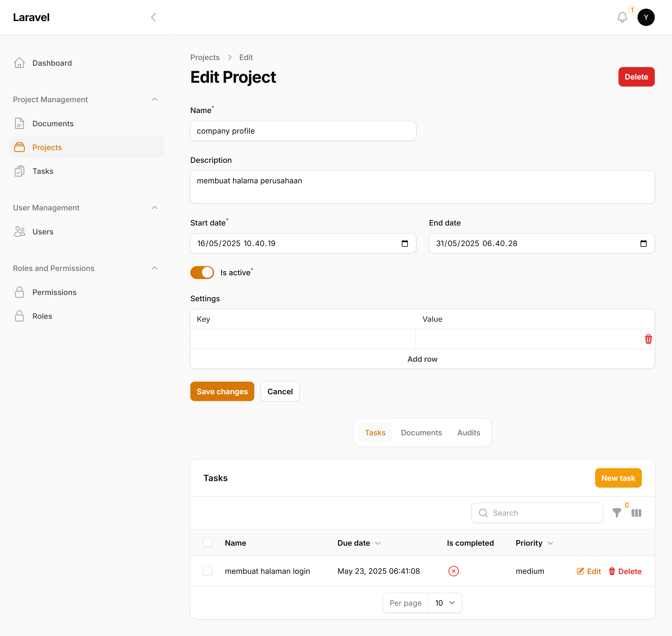The height and width of the screenshot is (636, 672).
Task: Open the Tasks section in the sidebar
Action: tap(43, 171)
